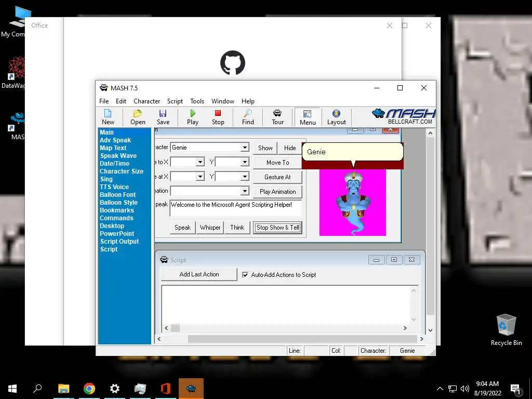Viewport: 532px width, 399px height.
Task: Open the Gesture at X dropdown
Action: [200, 177]
